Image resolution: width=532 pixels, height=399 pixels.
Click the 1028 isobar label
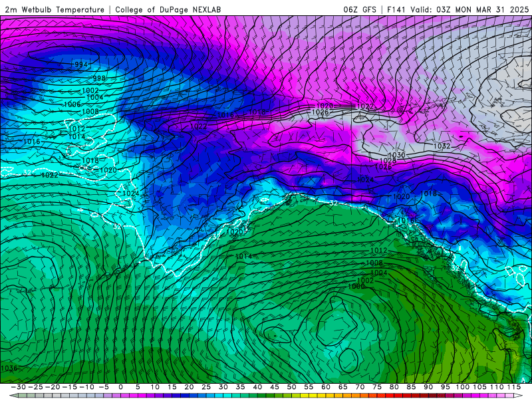(388, 161)
